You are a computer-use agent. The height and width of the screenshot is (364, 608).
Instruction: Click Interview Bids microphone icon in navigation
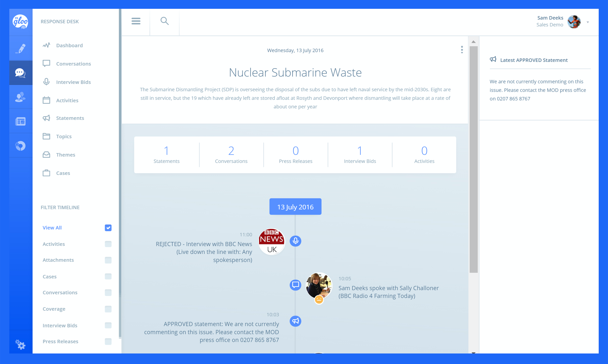(x=46, y=82)
